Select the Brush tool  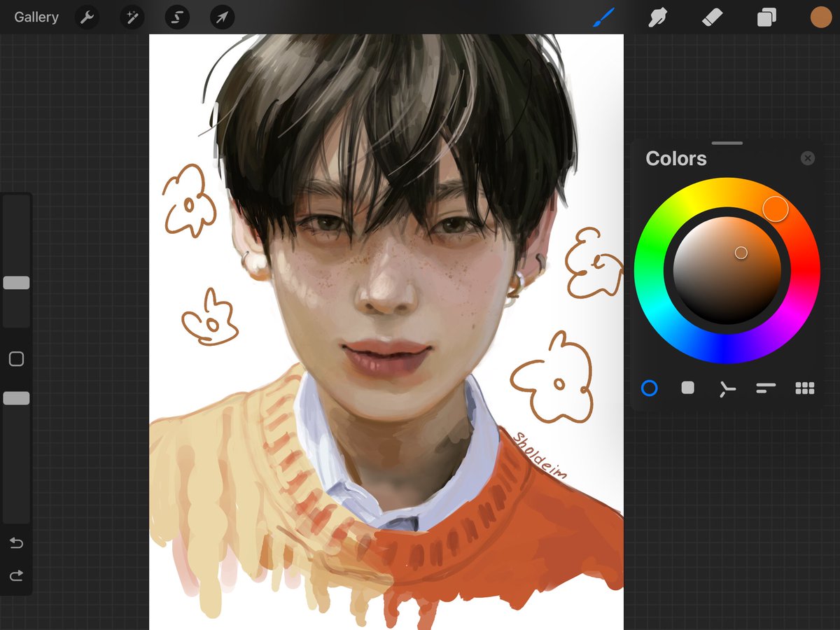pos(603,17)
